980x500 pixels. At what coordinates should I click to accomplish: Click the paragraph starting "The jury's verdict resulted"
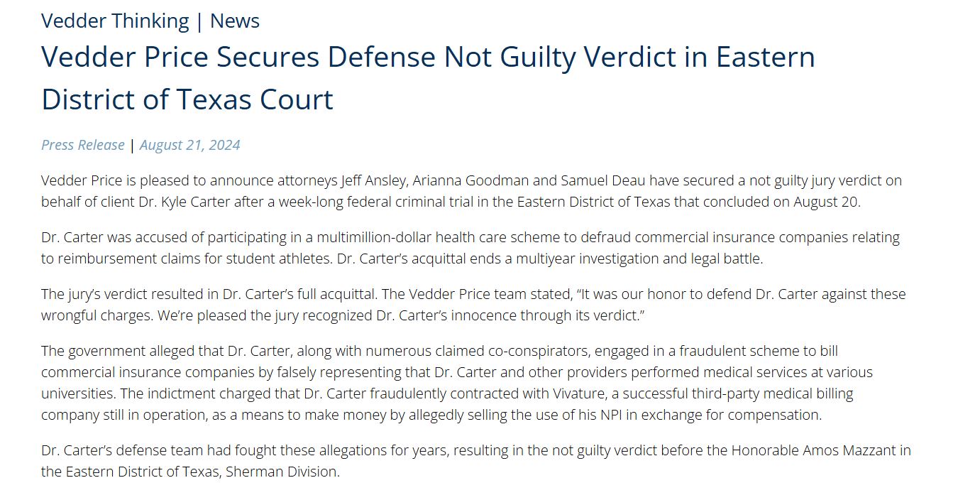(473, 305)
